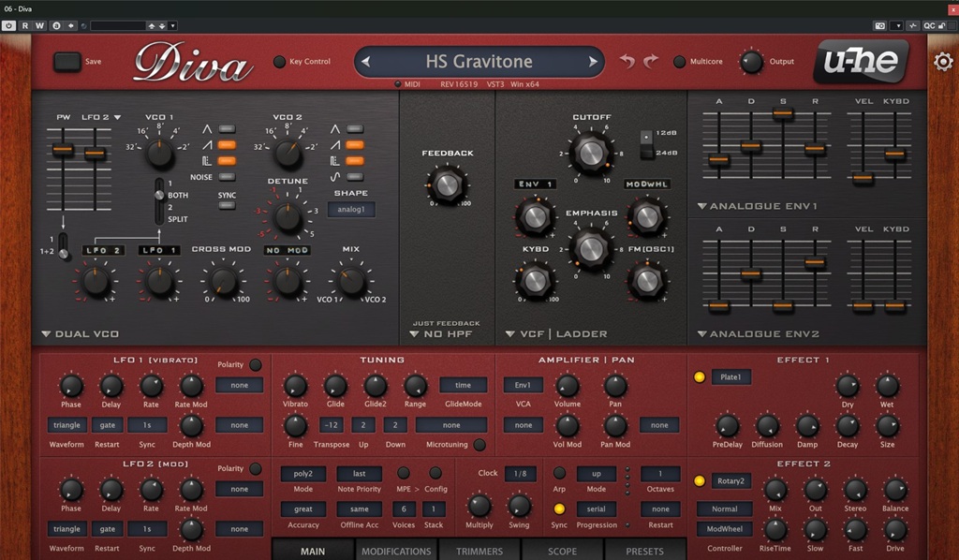The height and width of the screenshot is (560, 959).
Task: Toggle VCO 1 triangle waveform button
Action: coord(227,129)
